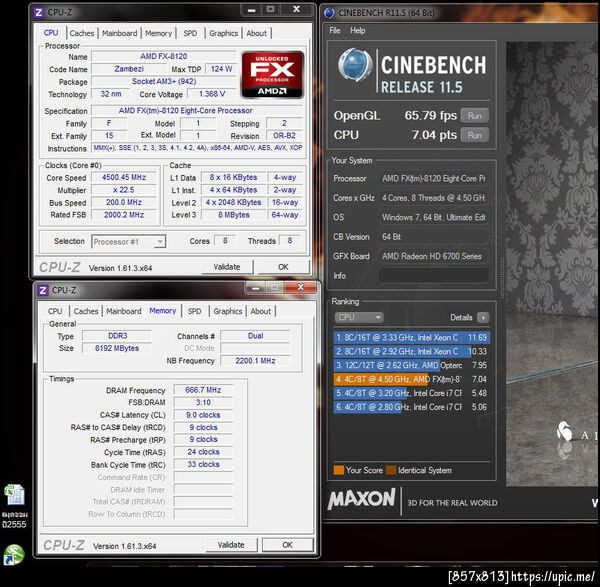Expand the Processor #1 selection dropdown
The image size is (600, 587).
click(128, 241)
